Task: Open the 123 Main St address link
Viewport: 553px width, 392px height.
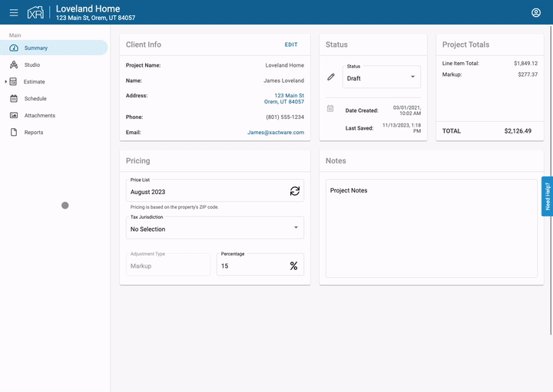Action: click(x=284, y=99)
